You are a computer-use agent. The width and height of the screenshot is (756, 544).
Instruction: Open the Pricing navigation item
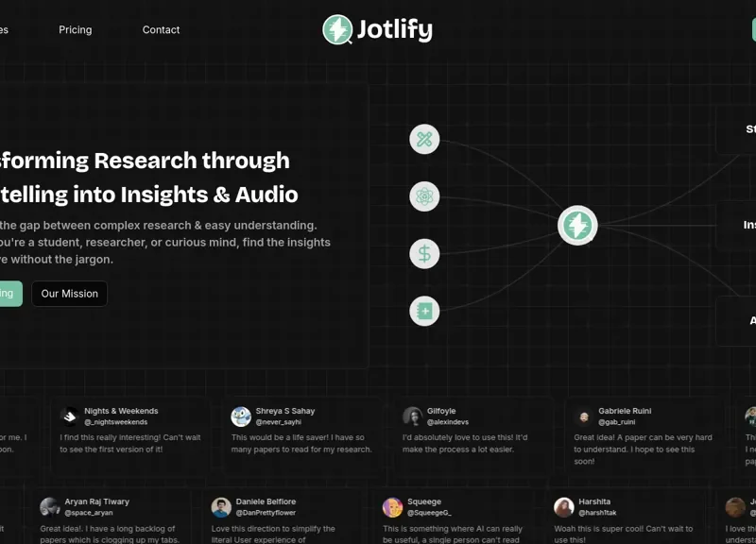(x=75, y=29)
